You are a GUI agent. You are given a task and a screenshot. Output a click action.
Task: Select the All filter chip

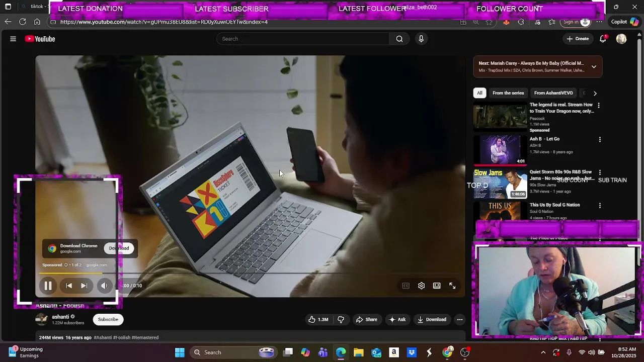[x=479, y=93]
